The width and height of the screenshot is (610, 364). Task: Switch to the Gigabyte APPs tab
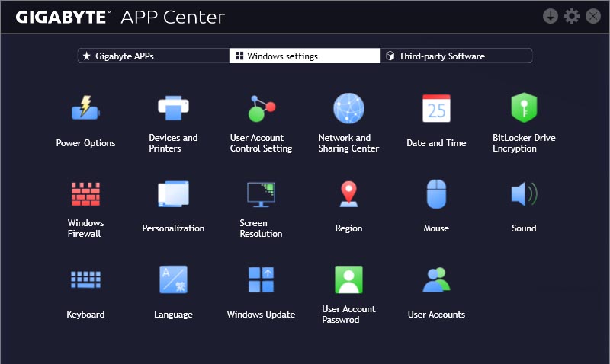point(152,56)
